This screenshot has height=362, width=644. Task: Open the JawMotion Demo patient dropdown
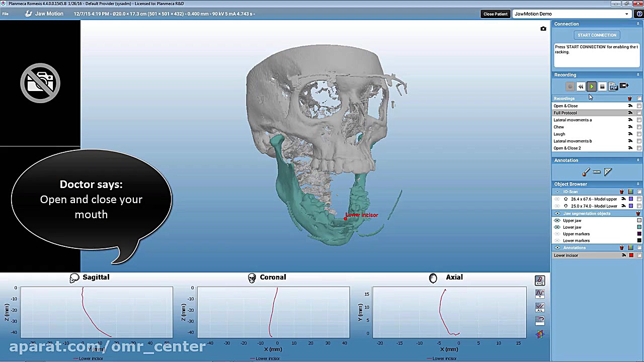(x=572, y=14)
